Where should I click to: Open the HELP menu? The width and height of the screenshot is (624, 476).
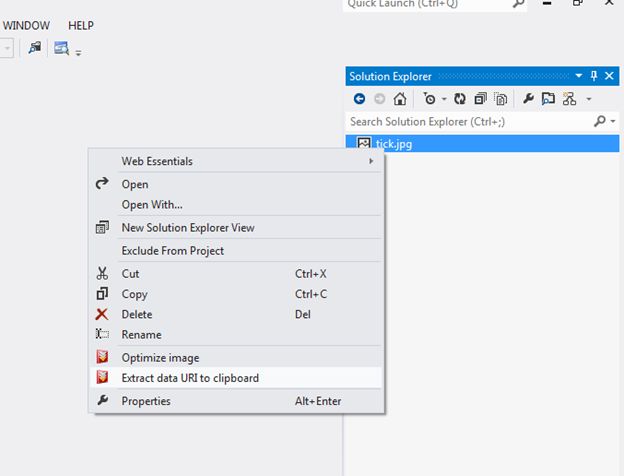tap(80, 24)
